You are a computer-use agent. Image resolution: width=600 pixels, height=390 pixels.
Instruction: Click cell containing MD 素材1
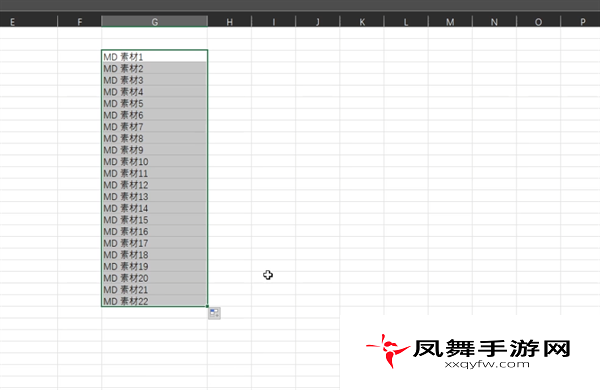coord(155,57)
